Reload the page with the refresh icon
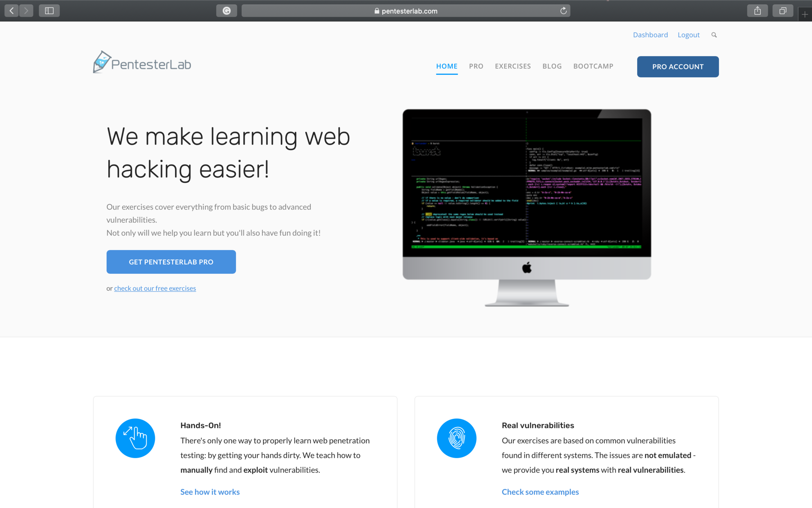 [x=563, y=11]
